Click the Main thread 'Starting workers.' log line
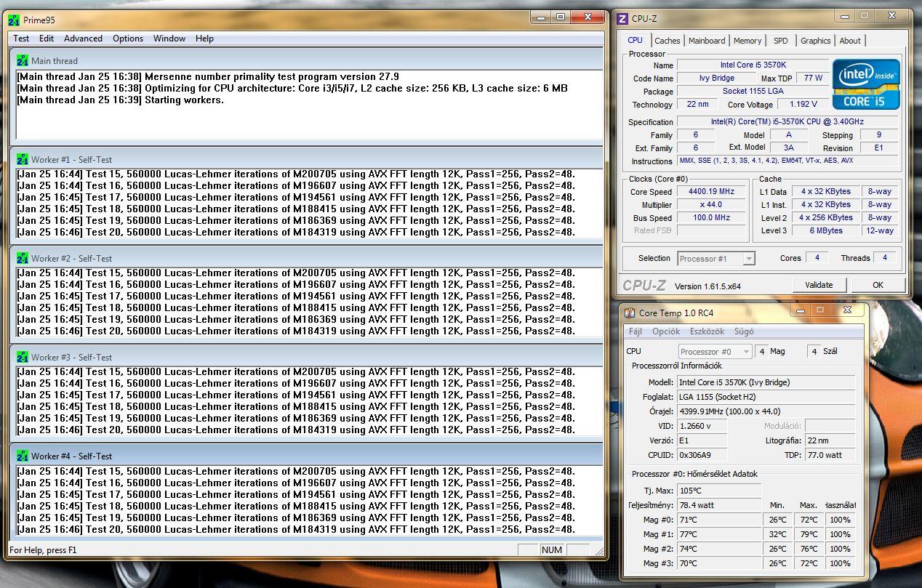 (121, 100)
